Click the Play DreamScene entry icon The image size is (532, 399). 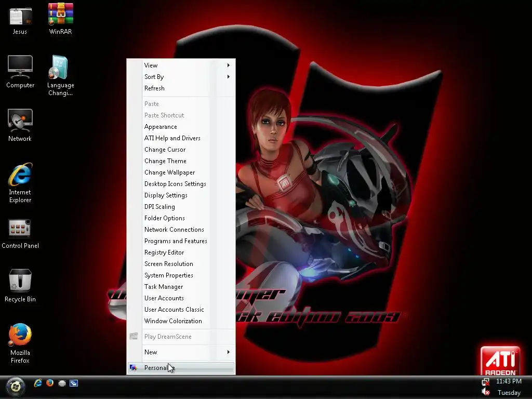(134, 337)
